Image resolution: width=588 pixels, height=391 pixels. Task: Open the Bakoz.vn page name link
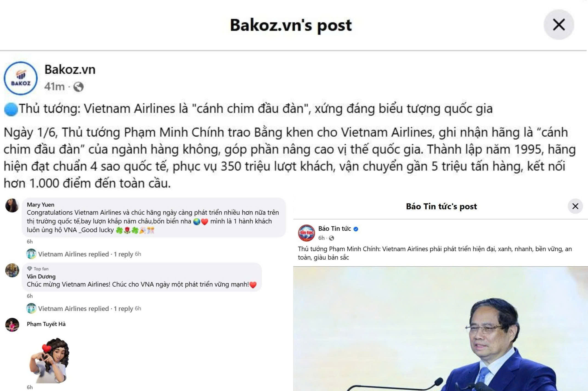tap(70, 69)
